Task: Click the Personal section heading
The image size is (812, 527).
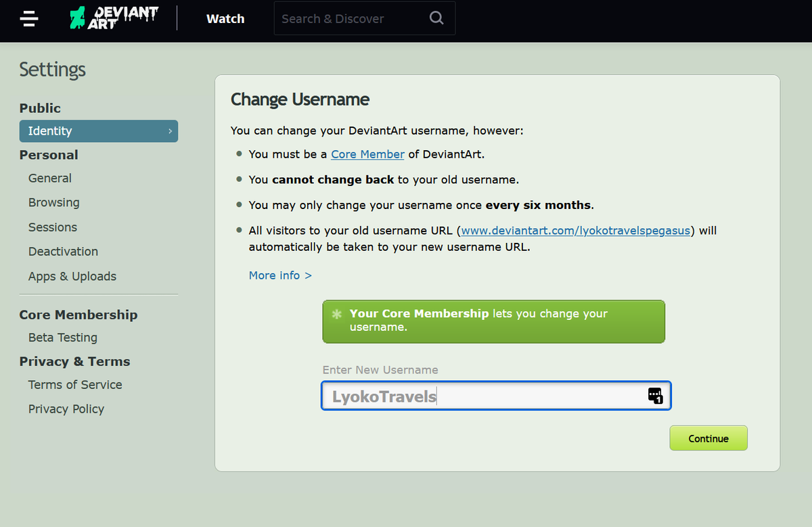Action: pyautogui.click(x=49, y=155)
